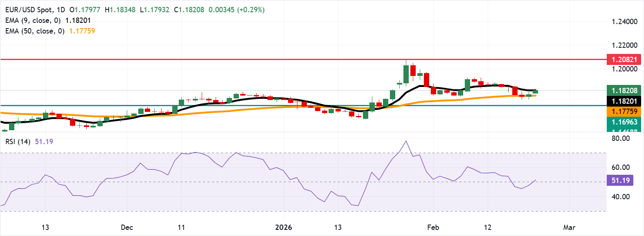Viewport: 644px width, 236px height.
Task: Click the green 1.18208 current price tag
Action: 624,91
